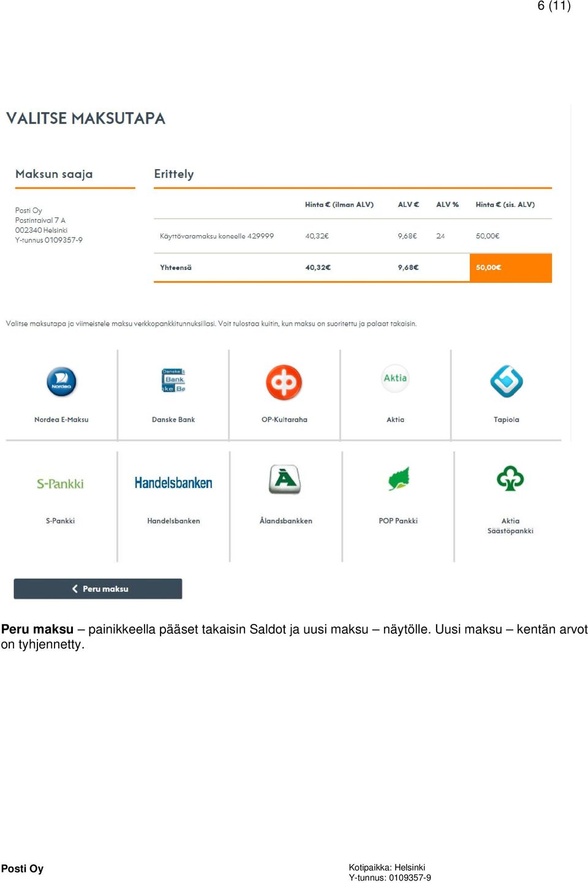This screenshot has width=588, height=883.
Task: Choose the Tapiola diamond icon
Action: pyautogui.click(x=507, y=381)
